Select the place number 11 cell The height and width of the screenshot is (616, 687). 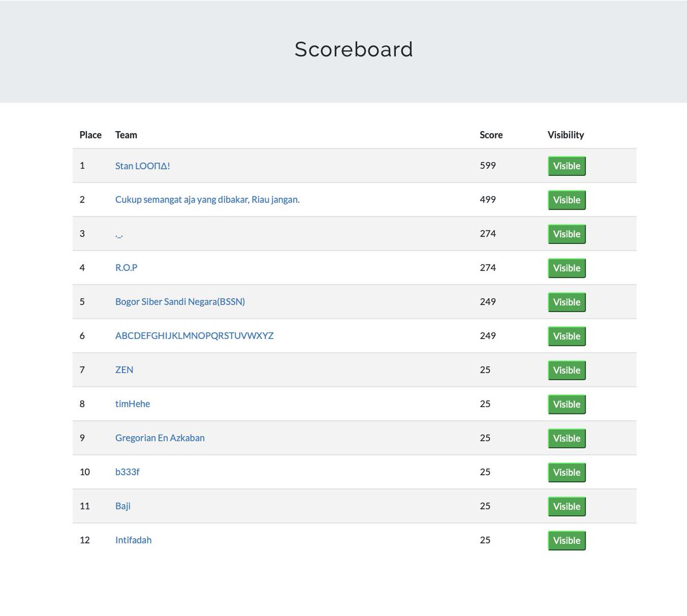point(85,506)
